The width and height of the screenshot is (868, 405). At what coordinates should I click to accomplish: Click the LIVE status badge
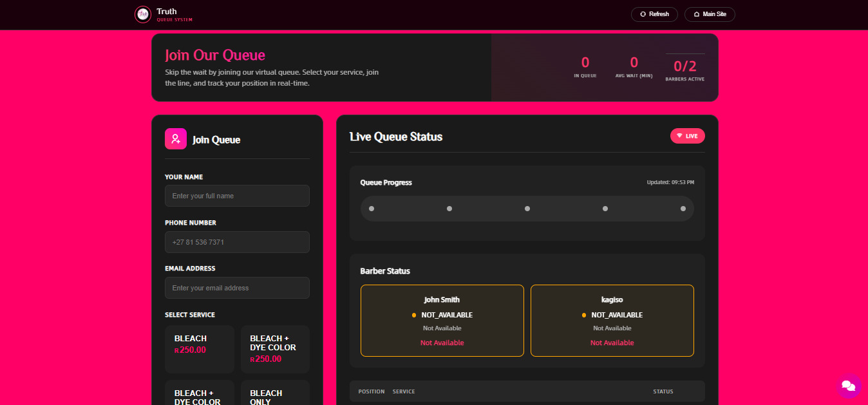(x=687, y=136)
